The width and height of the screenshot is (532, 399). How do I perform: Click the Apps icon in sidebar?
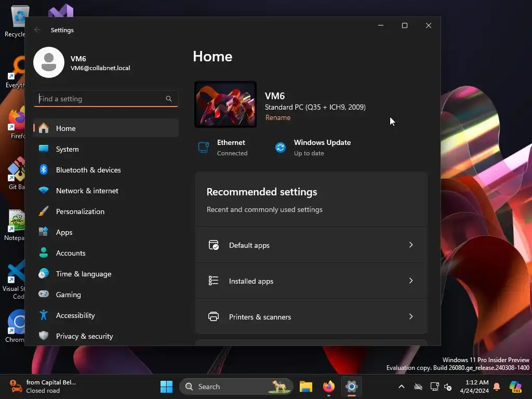coord(44,232)
